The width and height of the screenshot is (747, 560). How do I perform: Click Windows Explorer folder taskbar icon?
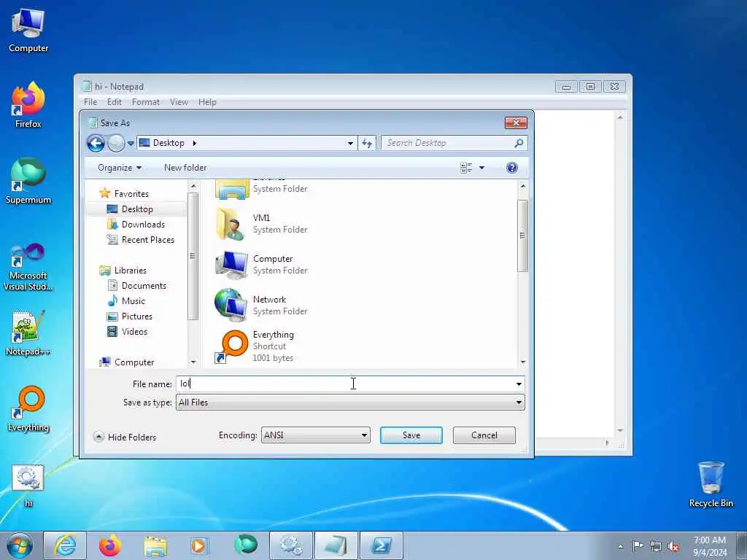[155, 545]
